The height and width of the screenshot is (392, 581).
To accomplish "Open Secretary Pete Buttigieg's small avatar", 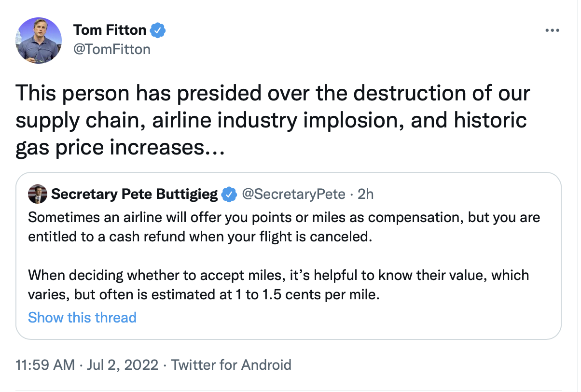I will point(38,194).
